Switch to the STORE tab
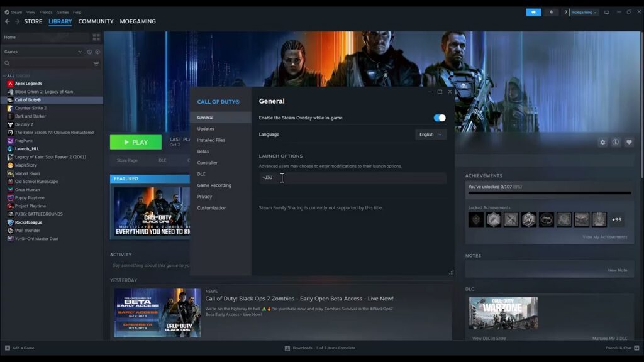 point(33,21)
